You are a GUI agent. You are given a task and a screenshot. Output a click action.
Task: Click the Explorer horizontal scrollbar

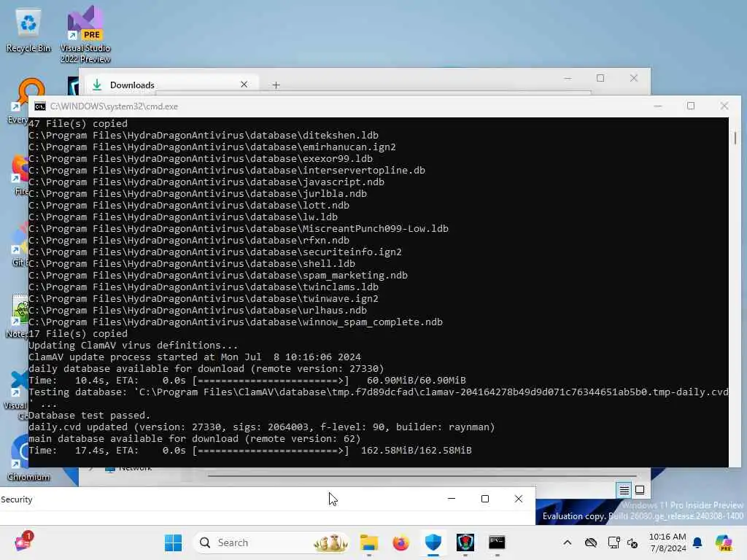tap(422, 475)
